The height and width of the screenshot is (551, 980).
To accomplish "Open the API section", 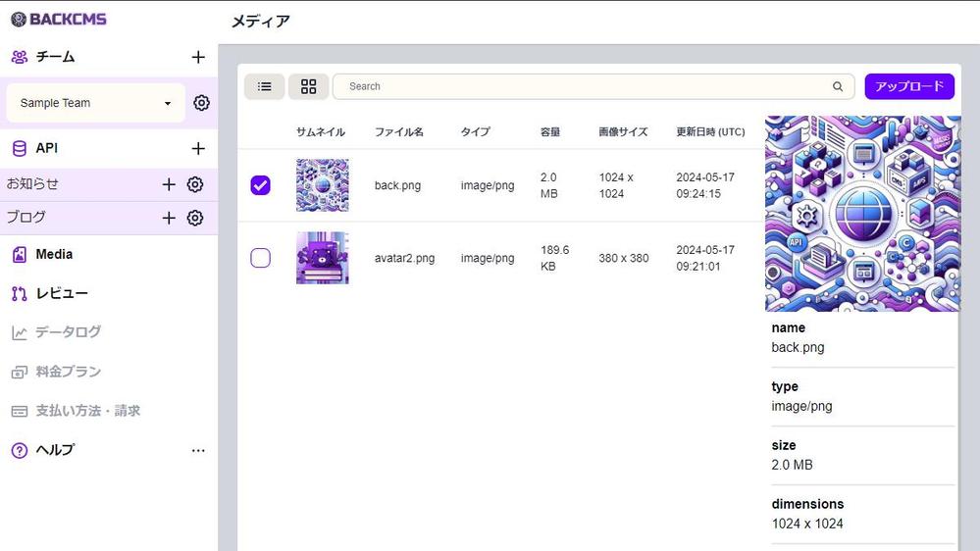I will pyautogui.click(x=47, y=148).
